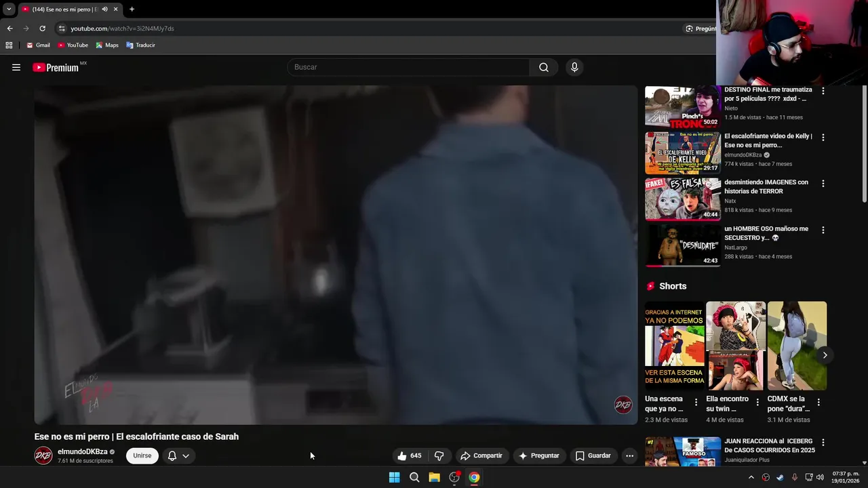Open options for JUAN REACCIONA al ICEBERG video
This screenshot has height=488, width=868.
click(x=823, y=443)
